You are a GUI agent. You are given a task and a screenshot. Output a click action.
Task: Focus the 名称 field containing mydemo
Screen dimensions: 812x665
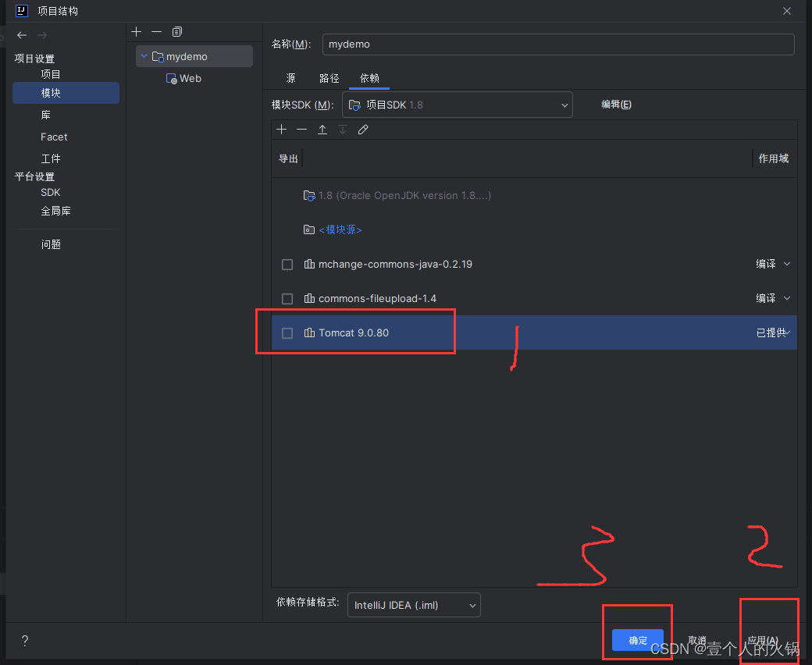558,44
